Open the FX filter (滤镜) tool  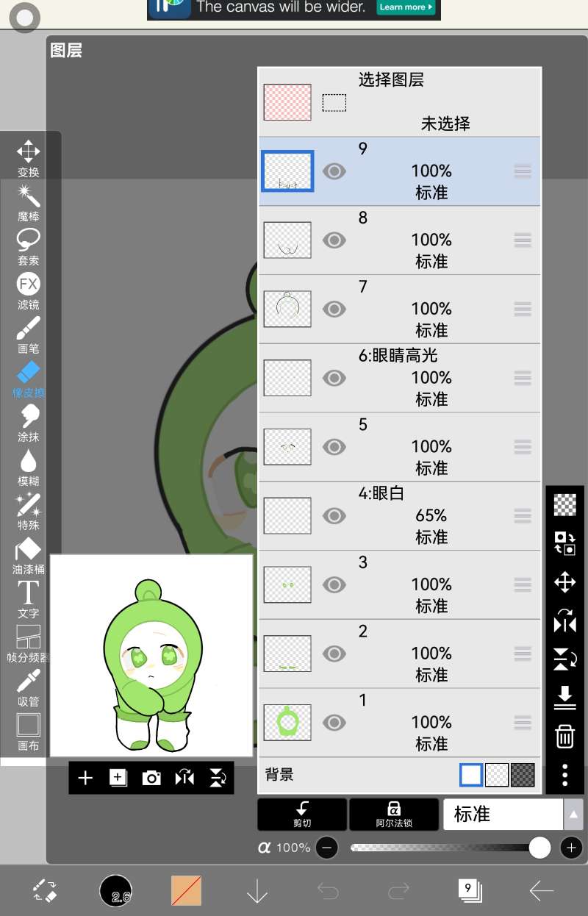point(28,290)
